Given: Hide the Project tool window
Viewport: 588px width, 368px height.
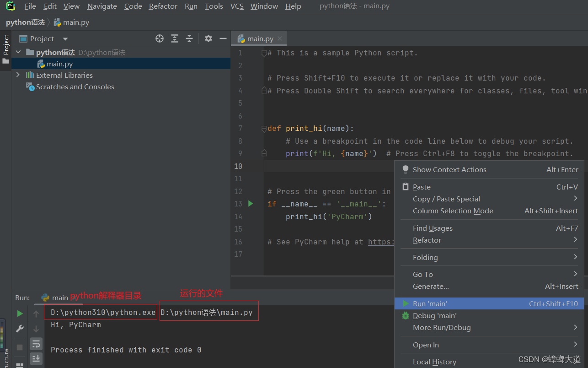Looking at the screenshot, I should pyautogui.click(x=223, y=38).
